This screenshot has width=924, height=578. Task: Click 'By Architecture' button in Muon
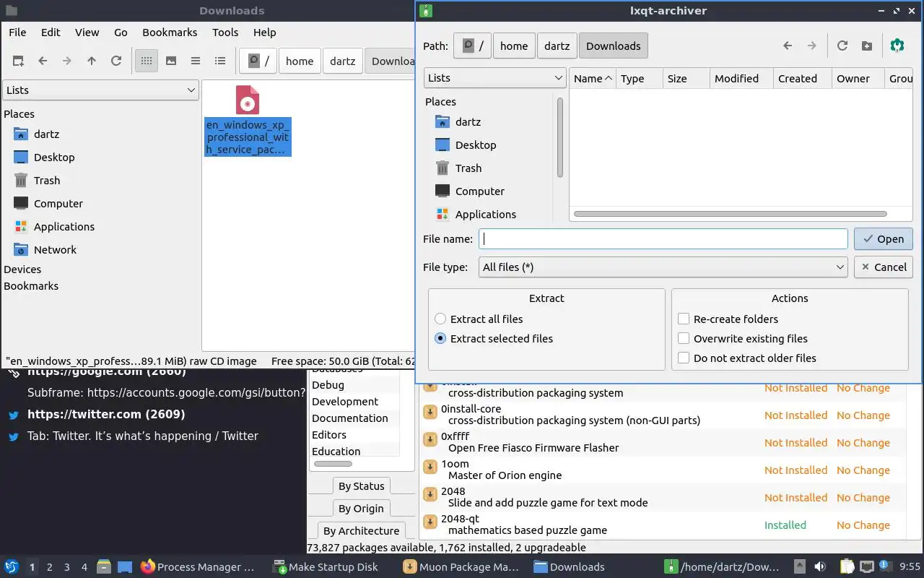[361, 531]
